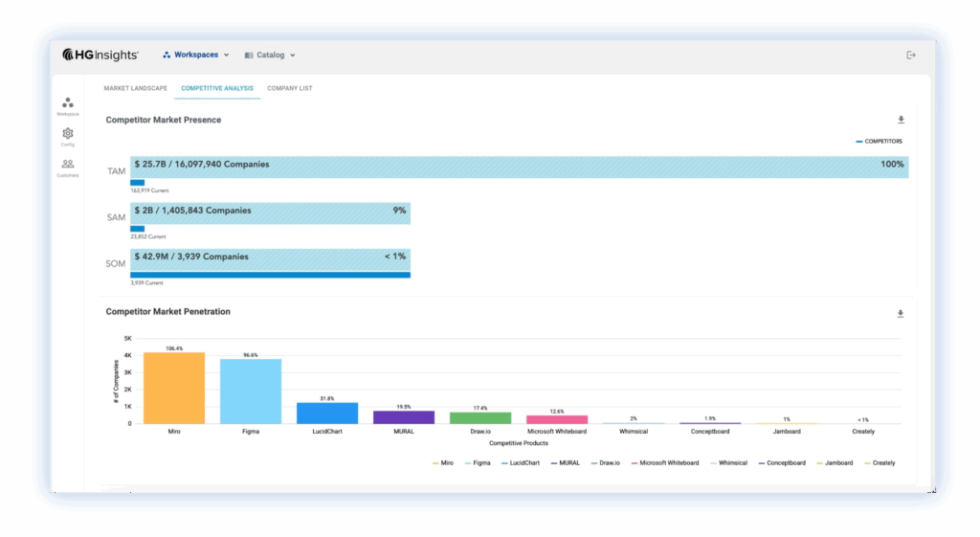Toggle the Competitors legend in presence chart
This screenshot has height=537, width=980.
coord(879,142)
